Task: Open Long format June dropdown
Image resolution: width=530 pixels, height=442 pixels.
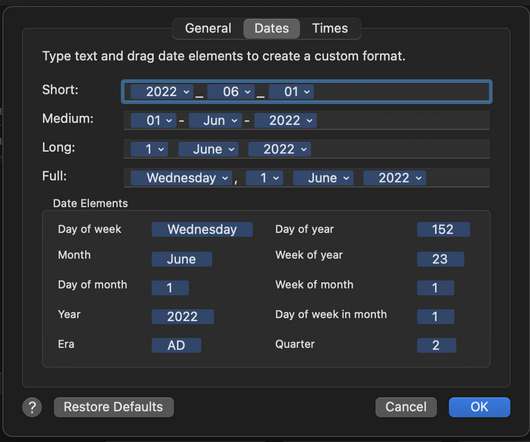Action: click(209, 149)
